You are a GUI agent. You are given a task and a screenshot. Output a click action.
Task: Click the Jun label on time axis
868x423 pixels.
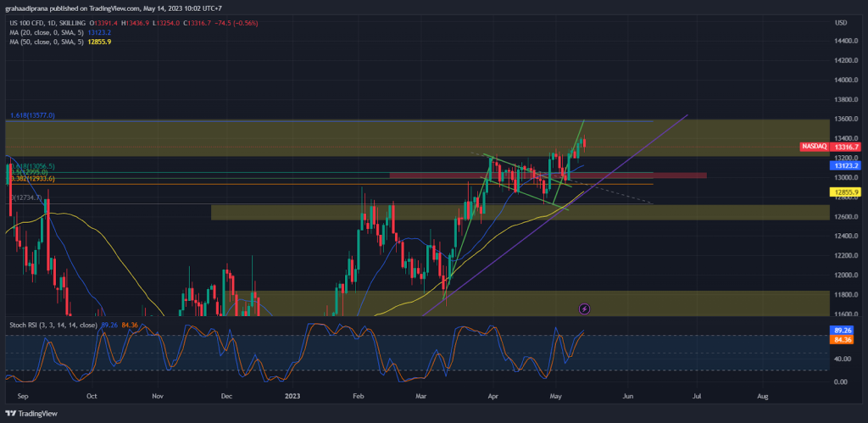(628, 397)
